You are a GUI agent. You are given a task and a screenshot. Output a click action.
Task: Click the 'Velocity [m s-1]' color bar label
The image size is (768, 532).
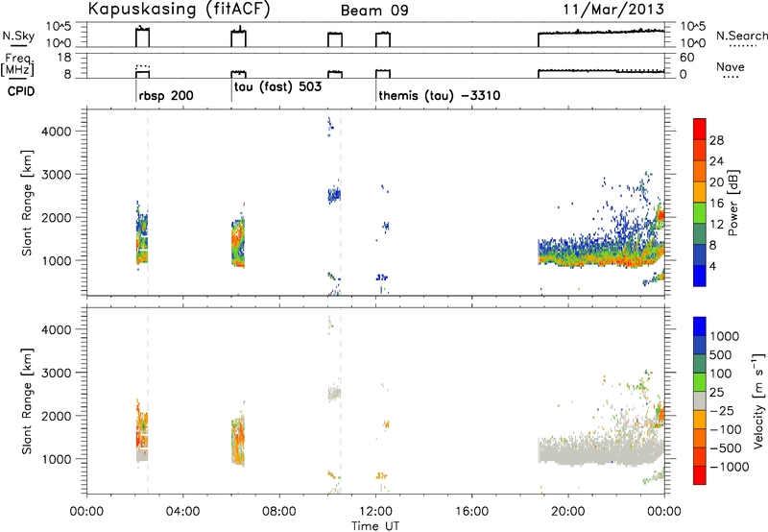758,400
